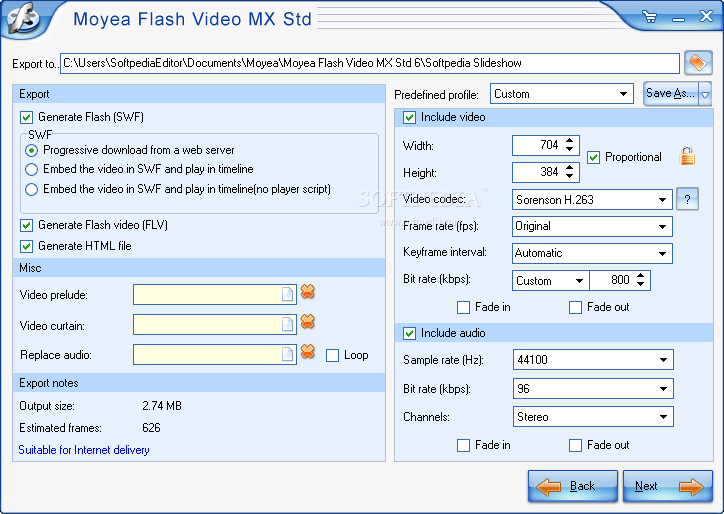Enable audio Fade in checkbox
Screen dimensions: 724x514
tap(463, 445)
